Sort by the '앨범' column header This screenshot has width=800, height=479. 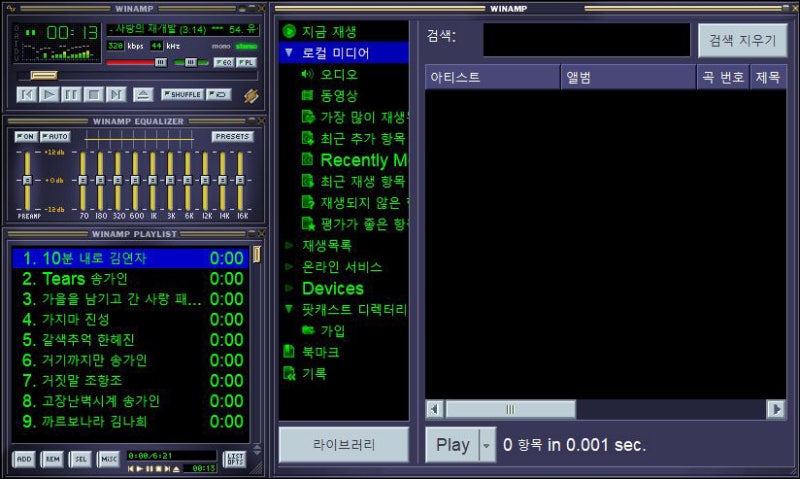pos(629,78)
